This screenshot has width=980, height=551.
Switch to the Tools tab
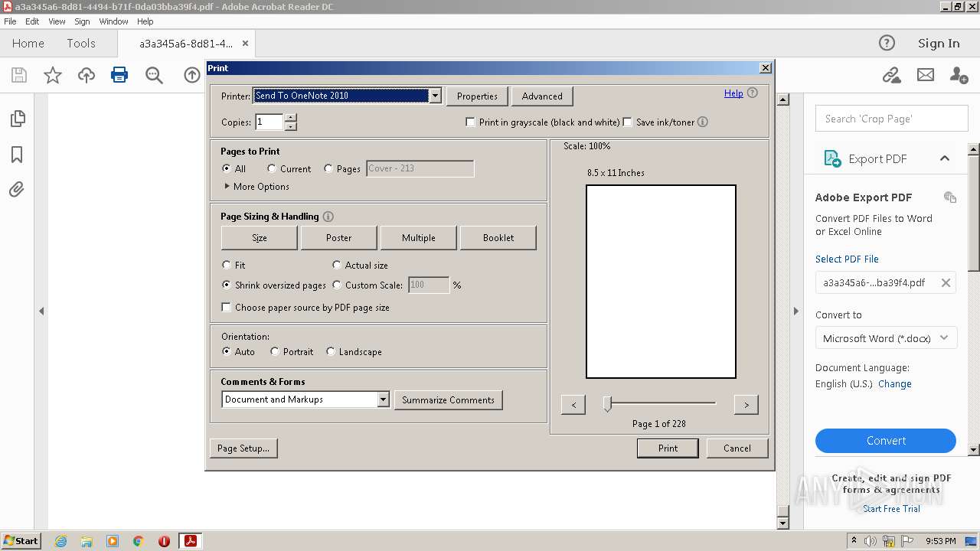pos(81,44)
